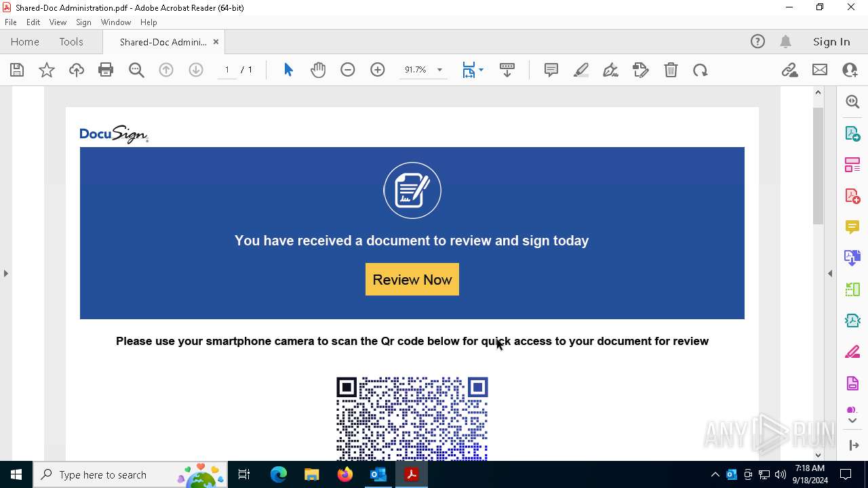Image resolution: width=868 pixels, height=488 pixels.
Task: Zoom in with plus button
Action: (x=378, y=70)
